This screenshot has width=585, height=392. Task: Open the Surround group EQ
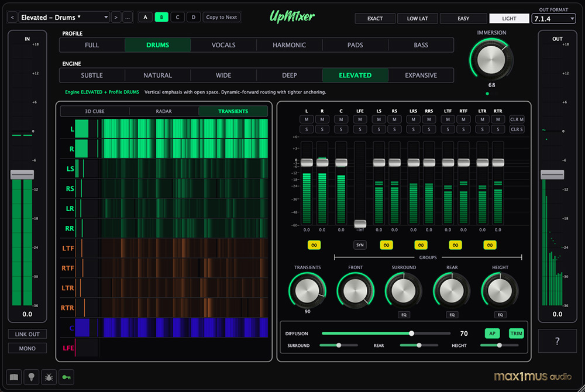[x=404, y=314]
